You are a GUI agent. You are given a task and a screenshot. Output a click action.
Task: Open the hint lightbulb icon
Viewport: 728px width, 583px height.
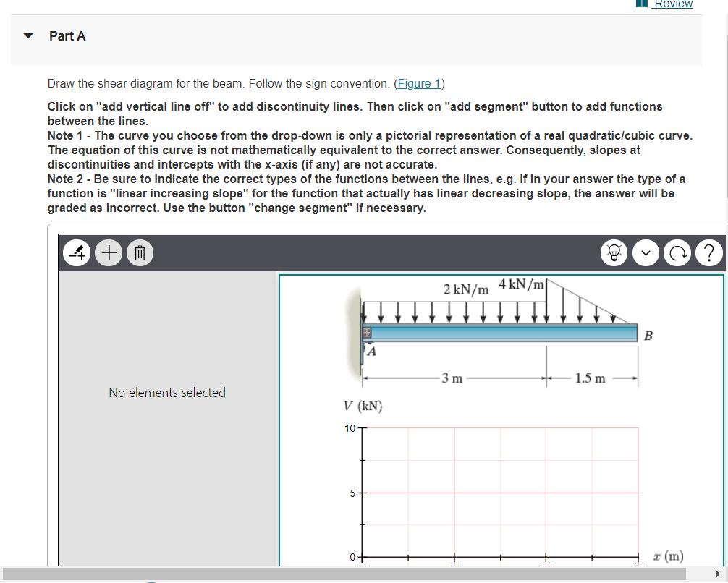click(614, 252)
